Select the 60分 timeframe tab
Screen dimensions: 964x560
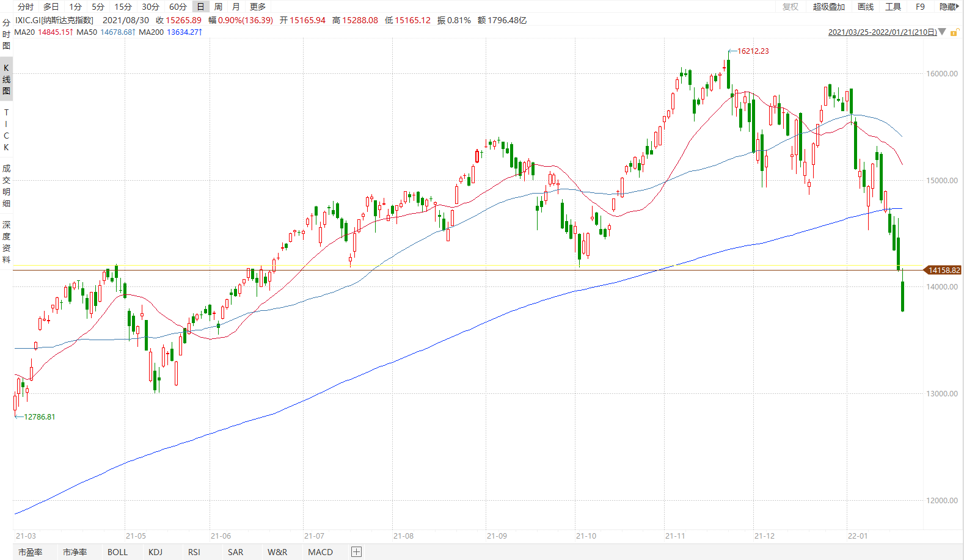point(178,7)
